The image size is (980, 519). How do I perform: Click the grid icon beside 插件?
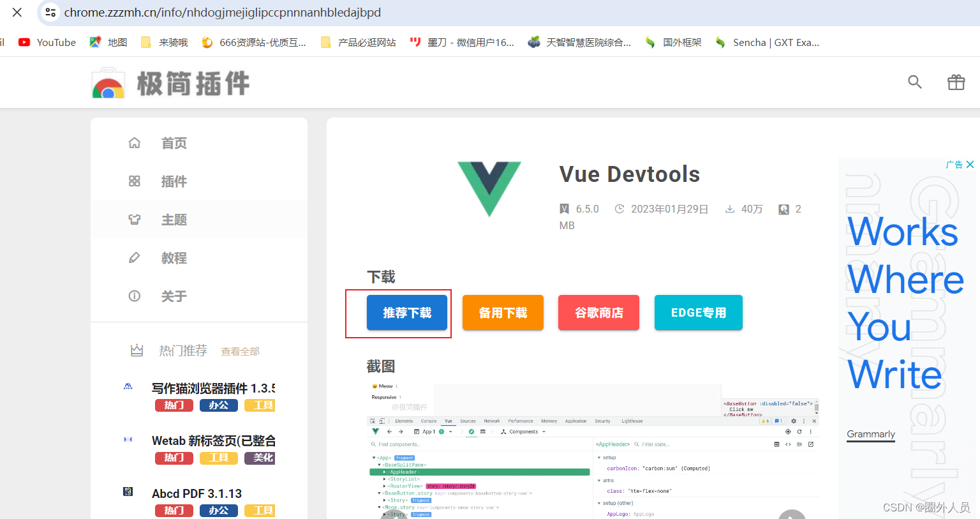134,181
